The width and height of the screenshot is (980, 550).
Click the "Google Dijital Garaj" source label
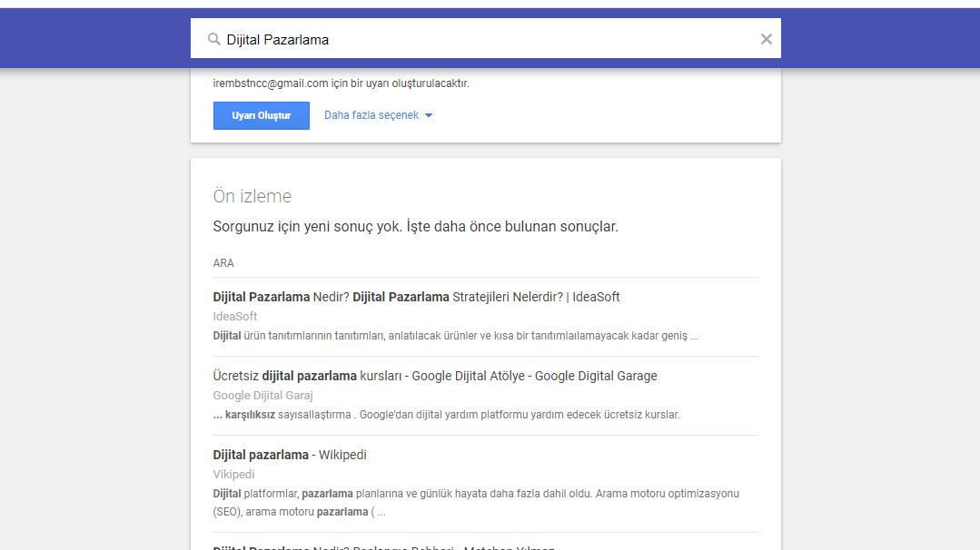pyautogui.click(x=262, y=395)
